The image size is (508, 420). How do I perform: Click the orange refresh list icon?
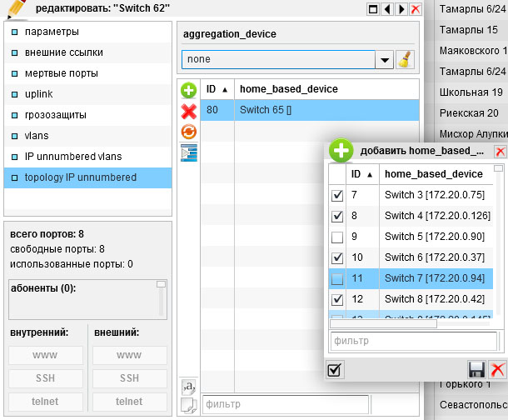point(188,132)
